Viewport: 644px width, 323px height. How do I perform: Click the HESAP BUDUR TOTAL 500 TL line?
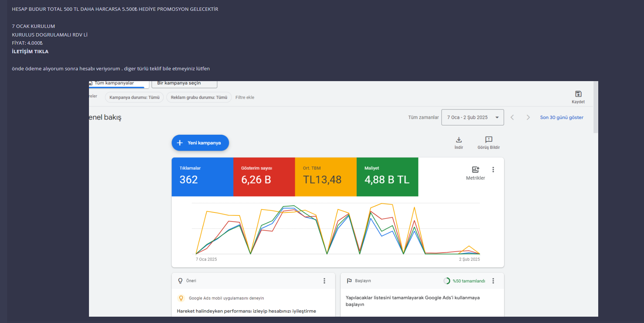[x=115, y=9]
